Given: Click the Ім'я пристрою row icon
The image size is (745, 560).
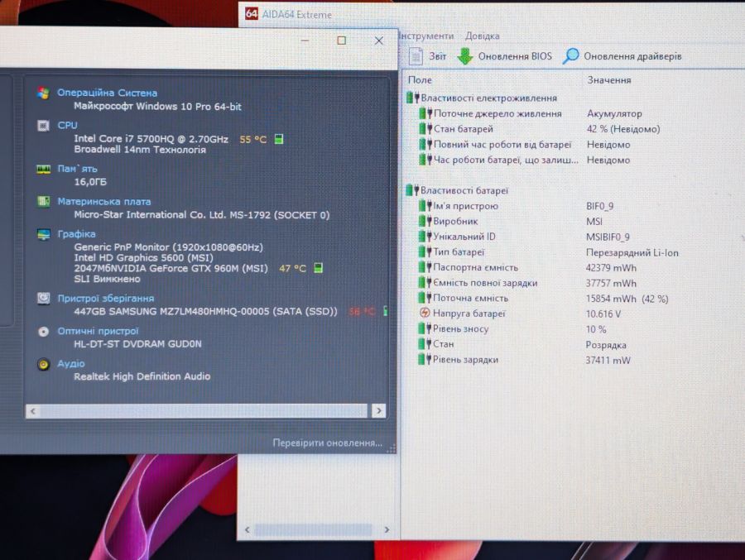Looking at the screenshot, I should [425, 206].
